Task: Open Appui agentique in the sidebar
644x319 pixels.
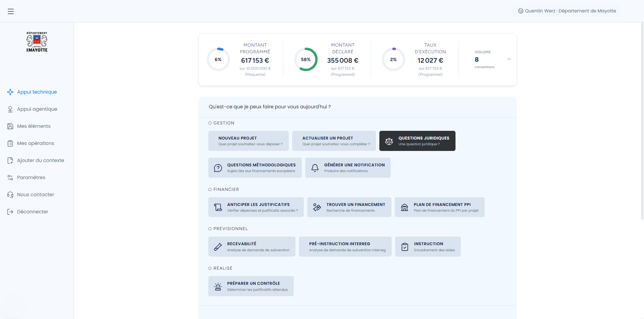Action: [37, 109]
